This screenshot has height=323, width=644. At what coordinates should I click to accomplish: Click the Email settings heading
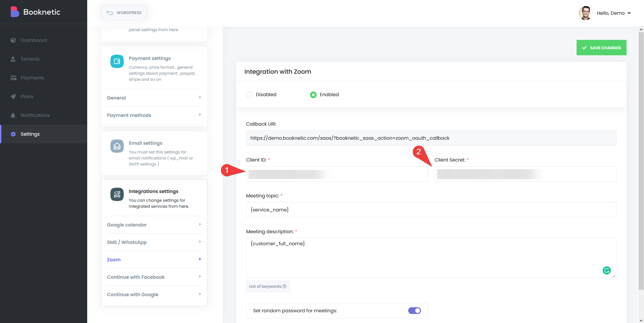[146, 143]
